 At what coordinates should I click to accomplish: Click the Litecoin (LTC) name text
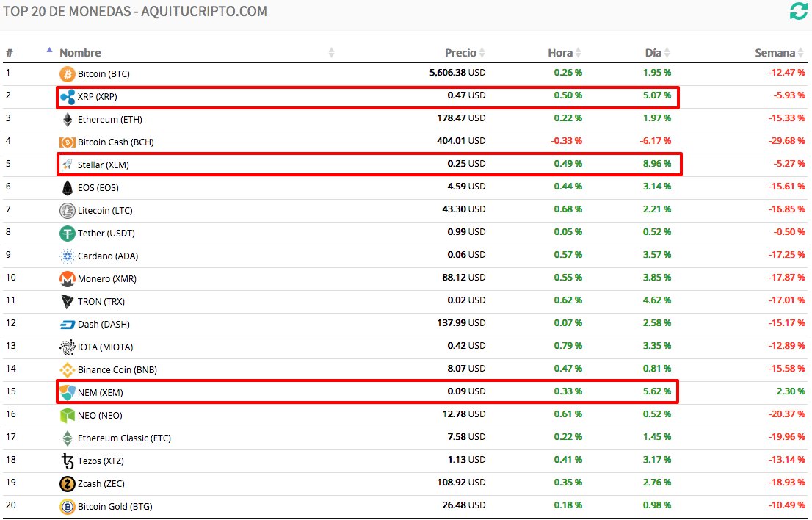[x=105, y=211]
